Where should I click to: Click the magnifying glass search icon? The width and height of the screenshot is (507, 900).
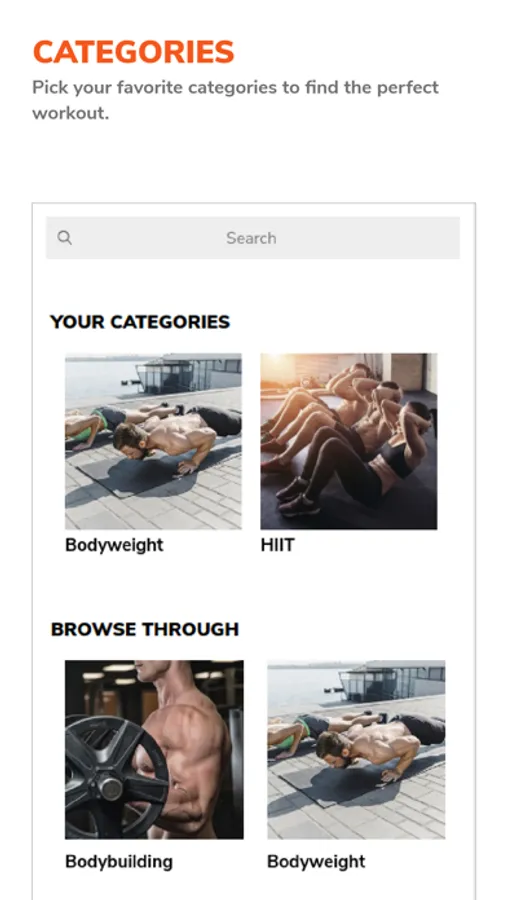[x=65, y=238]
